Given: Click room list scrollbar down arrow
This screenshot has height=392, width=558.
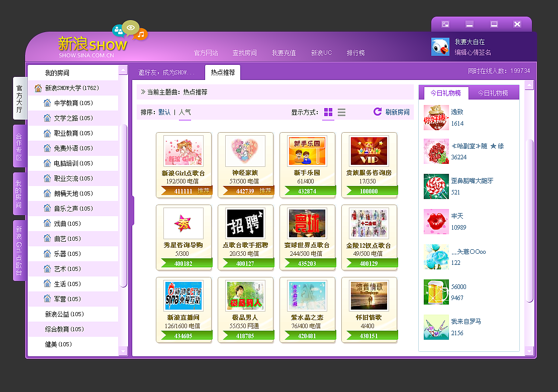Looking at the screenshot, I should pyautogui.click(x=123, y=351).
